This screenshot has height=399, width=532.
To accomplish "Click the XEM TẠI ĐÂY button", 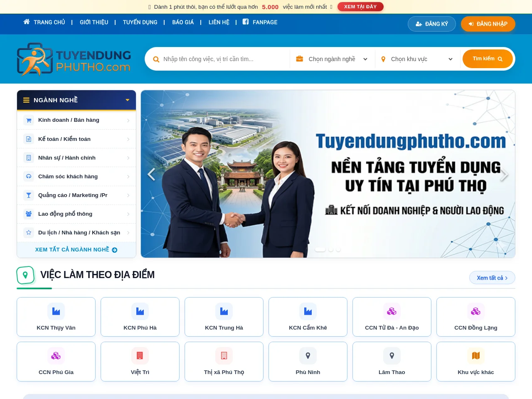I will (x=360, y=7).
